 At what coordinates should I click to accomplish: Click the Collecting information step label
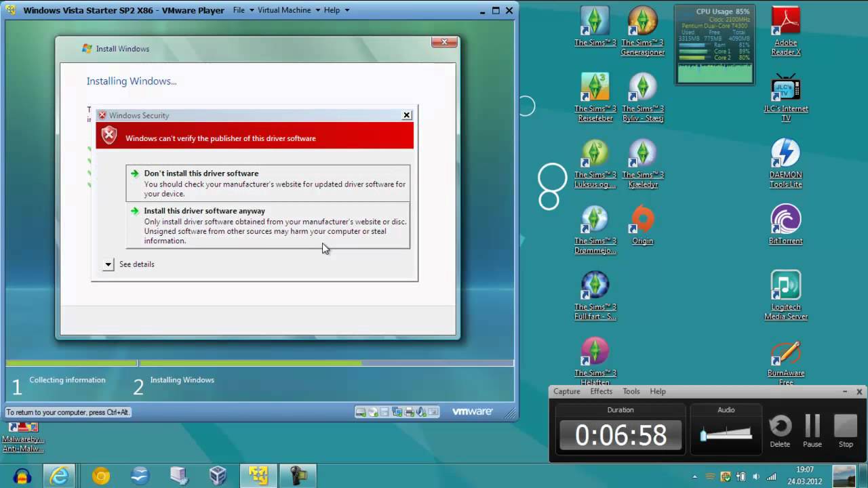point(67,380)
